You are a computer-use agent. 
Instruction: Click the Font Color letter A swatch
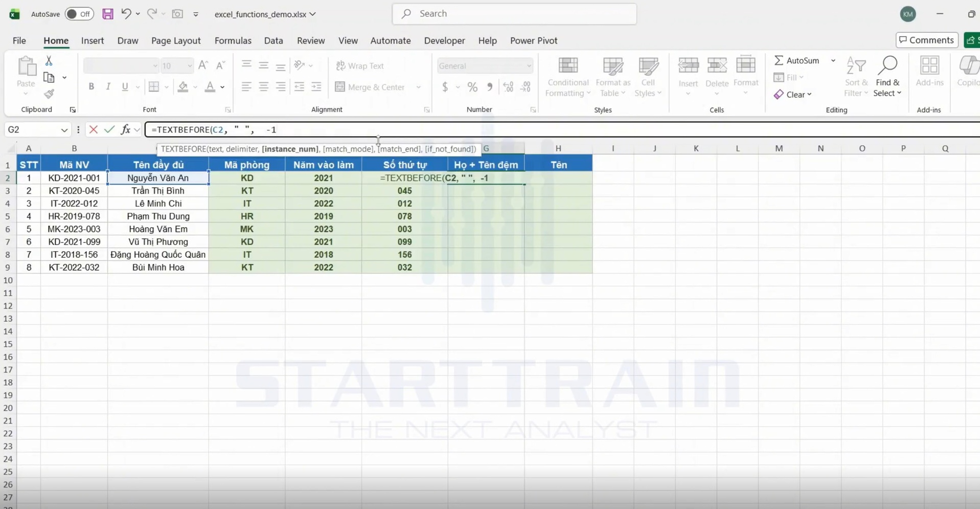pos(210,87)
